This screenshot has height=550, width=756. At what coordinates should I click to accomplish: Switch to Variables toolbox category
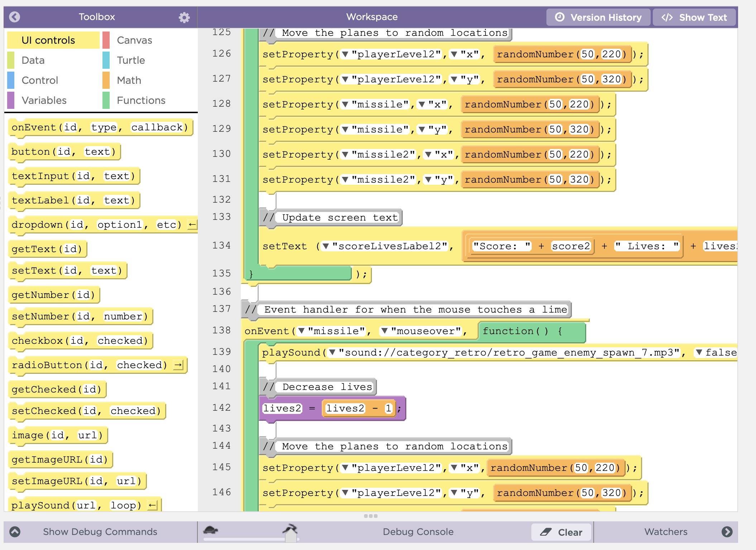44,100
